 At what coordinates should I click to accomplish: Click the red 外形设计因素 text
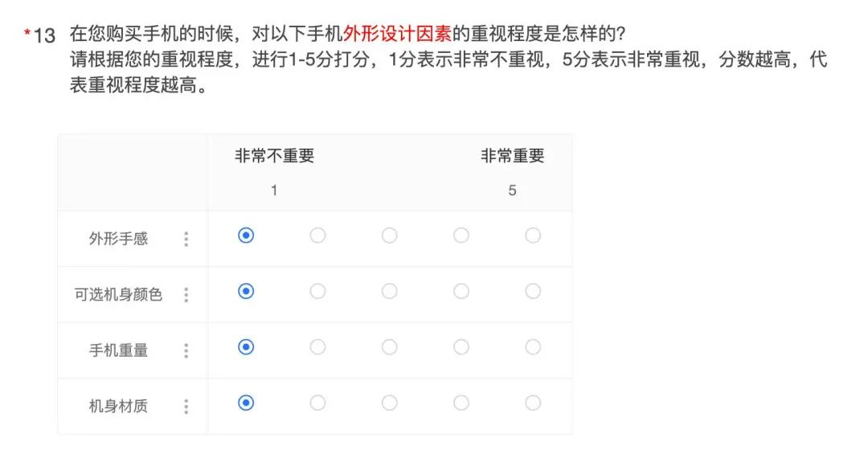tap(397, 35)
